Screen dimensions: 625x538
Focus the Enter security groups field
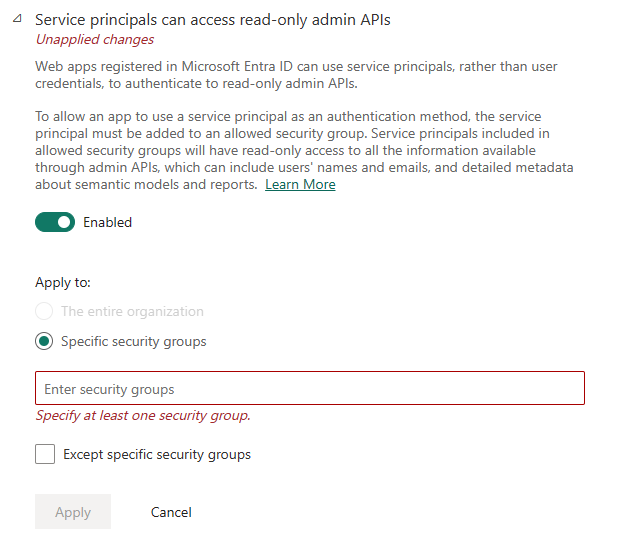pyautogui.click(x=310, y=389)
